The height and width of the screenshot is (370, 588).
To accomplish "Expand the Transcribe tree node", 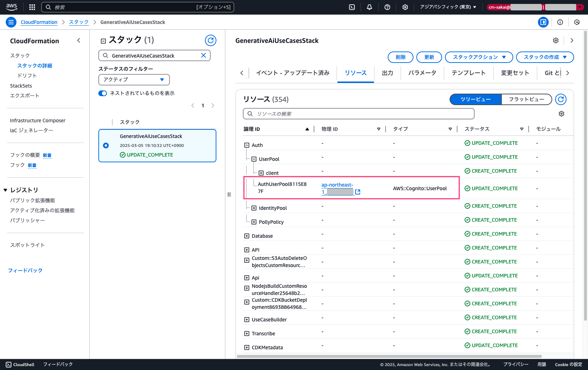I will pyautogui.click(x=247, y=334).
